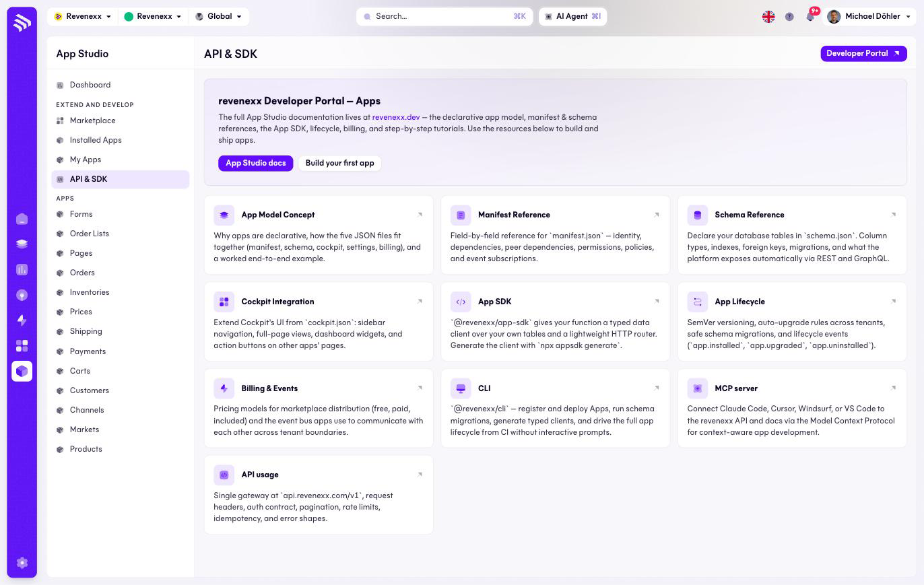Open Channels in the sidebar
The image size is (924, 585).
120,410
